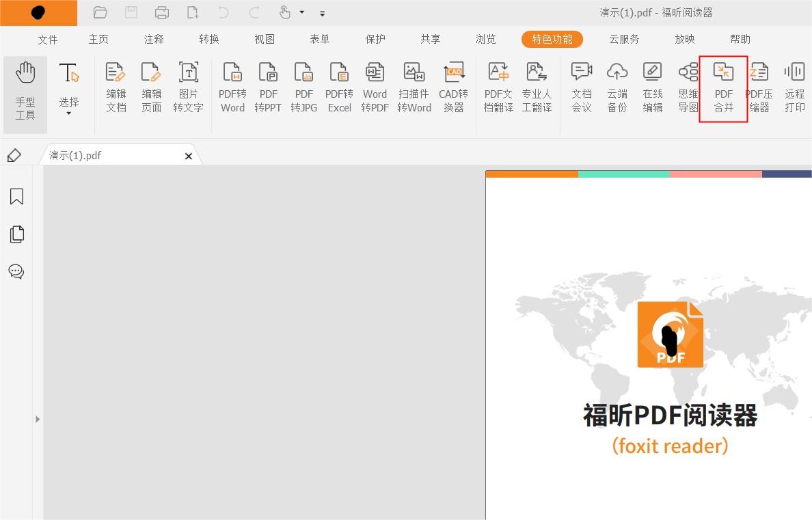Click the highlighted PDF合并 merge feature
812x520 pixels.
[x=723, y=87]
